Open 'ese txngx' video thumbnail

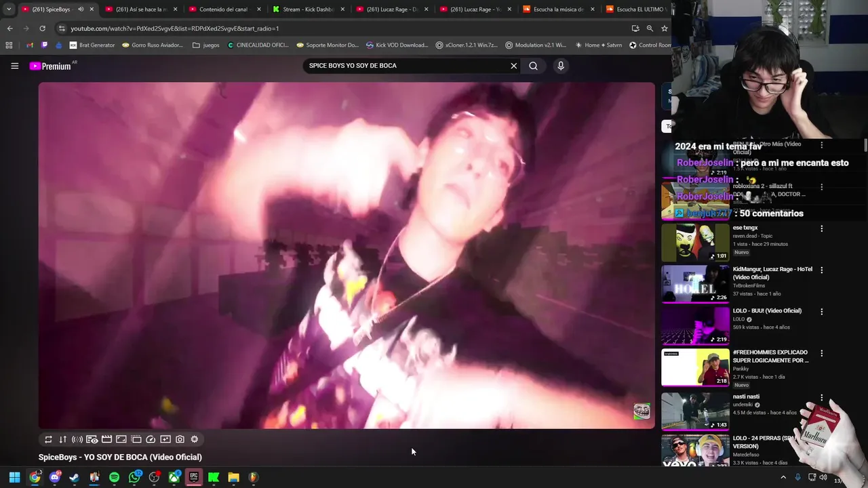click(695, 242)
